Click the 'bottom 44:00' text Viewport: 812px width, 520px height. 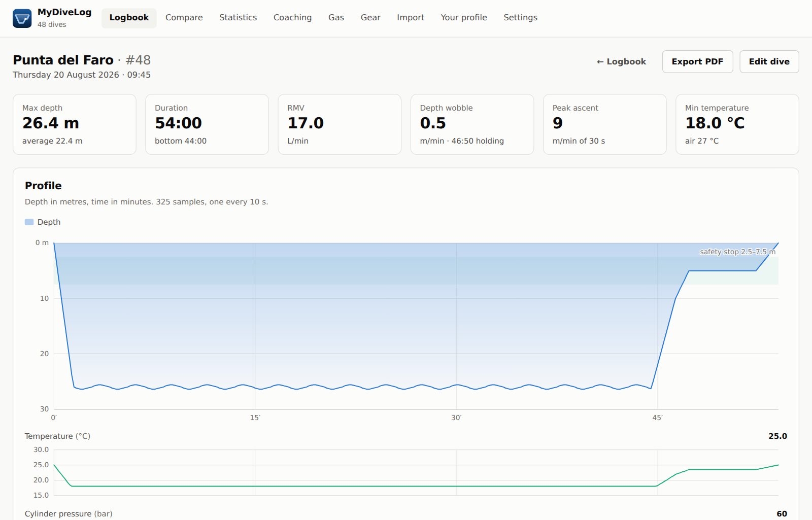(x=181, y=141)
